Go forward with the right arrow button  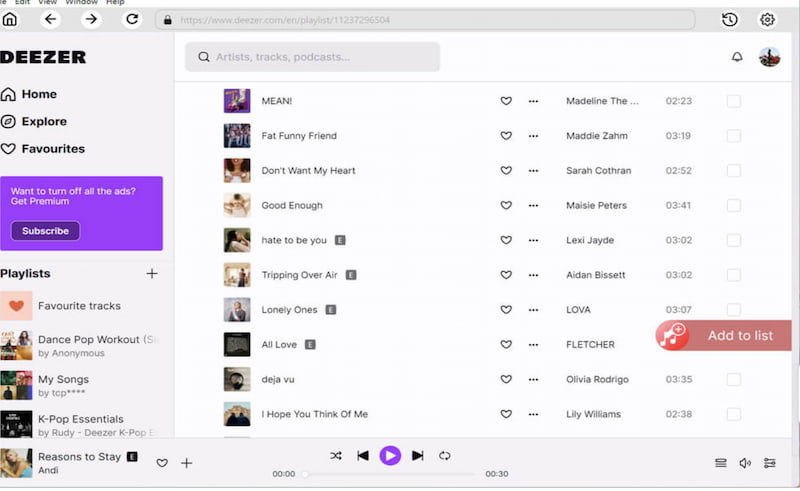tap(91, 19)
